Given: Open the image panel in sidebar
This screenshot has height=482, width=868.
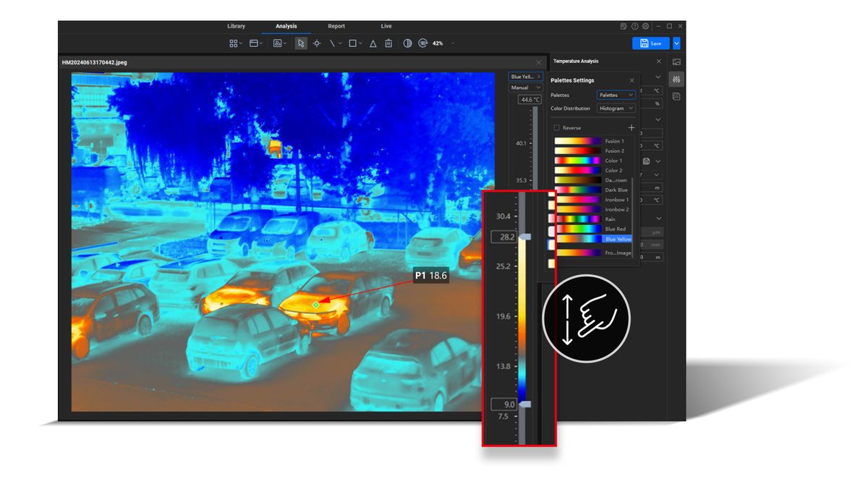Looking at the screenshot, I should point(676,62).
